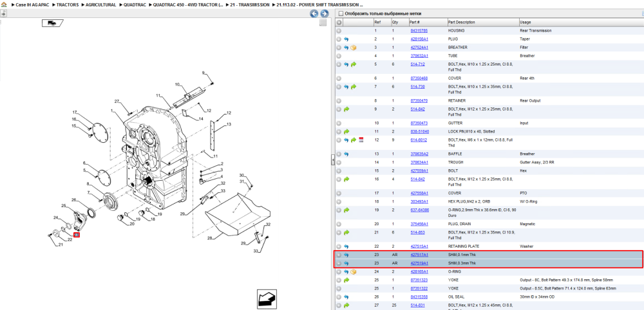Click 'SHIM,0.3mm Thk' description cell
The height and width of the screenshot is (310, 644).
pyautogui.click(x=462, y=263)
